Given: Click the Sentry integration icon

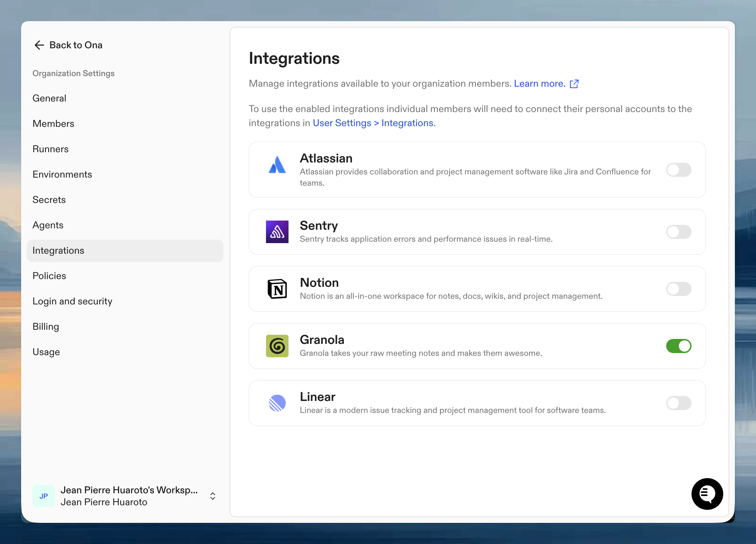Looking at the screenshot, I should pyautogui.click(x=277, y=231).
